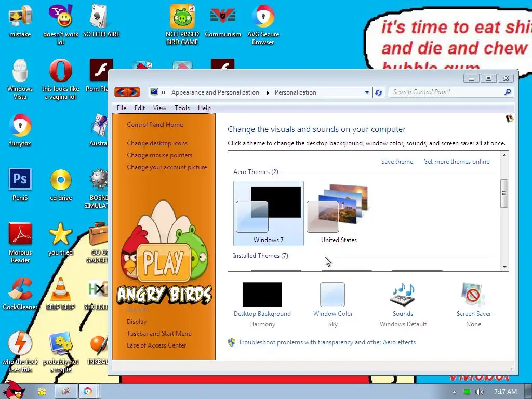Open the Communism desktop icon

(223, 20)
